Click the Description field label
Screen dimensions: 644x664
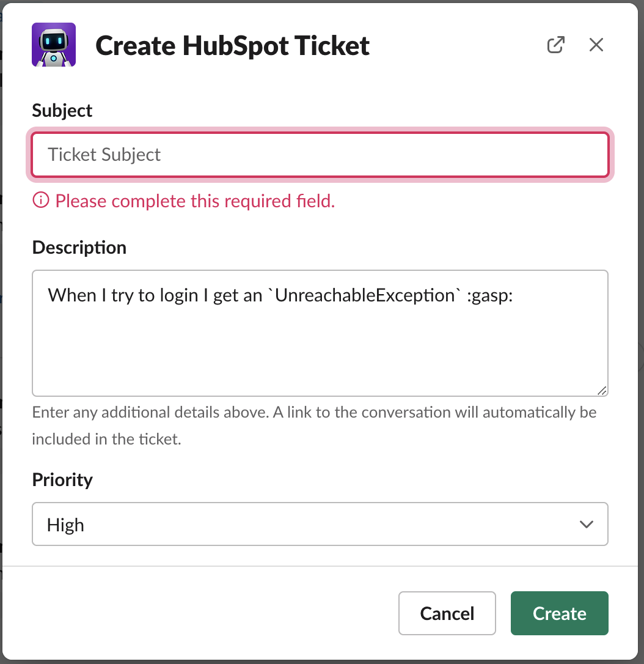[x=79, y=247]
